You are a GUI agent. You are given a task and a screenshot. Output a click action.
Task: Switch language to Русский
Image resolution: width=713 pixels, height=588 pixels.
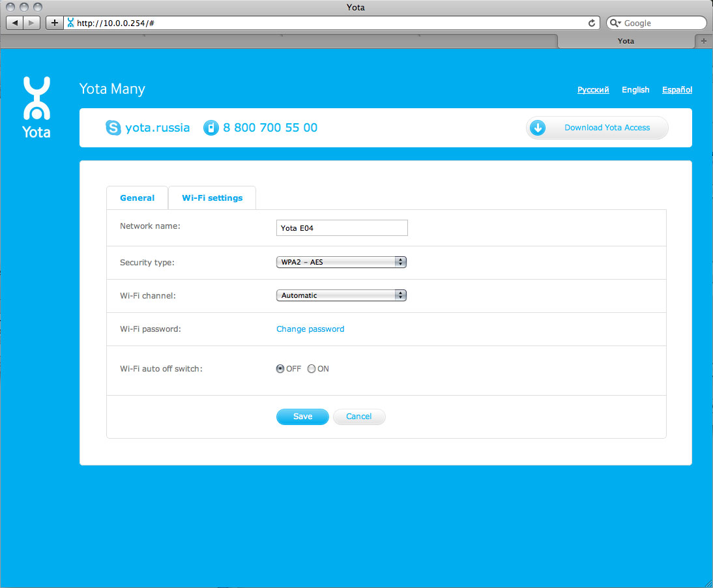pos(593,90)
